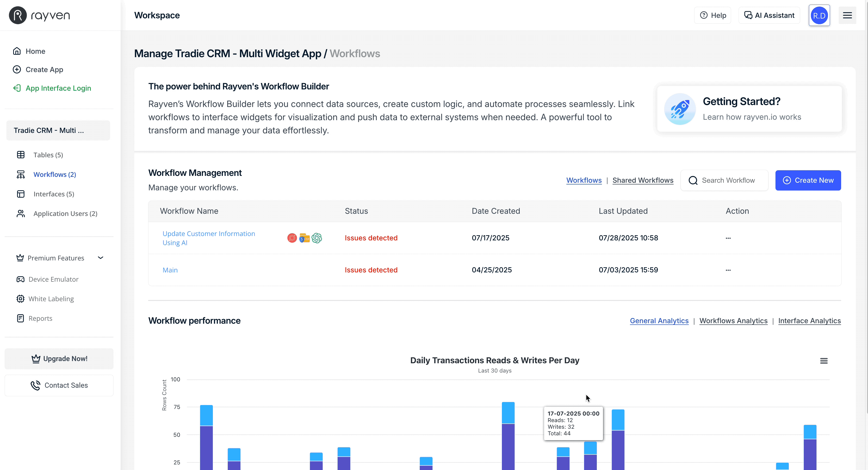The width and height of the screenshot is (868, 470).
Task: Select the General Analytics tab
Action: coord(659,321)
